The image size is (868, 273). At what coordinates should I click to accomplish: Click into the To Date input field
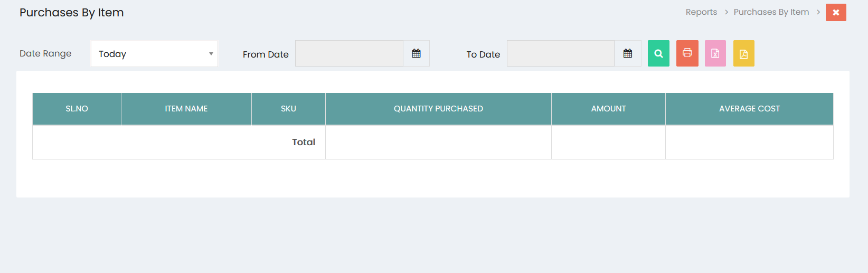[561, 53]
